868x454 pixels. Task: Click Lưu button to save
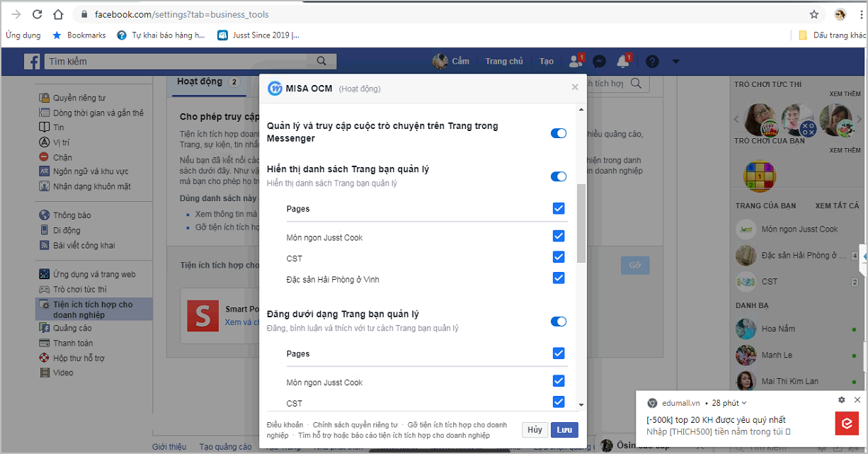(x=564, y=430)
